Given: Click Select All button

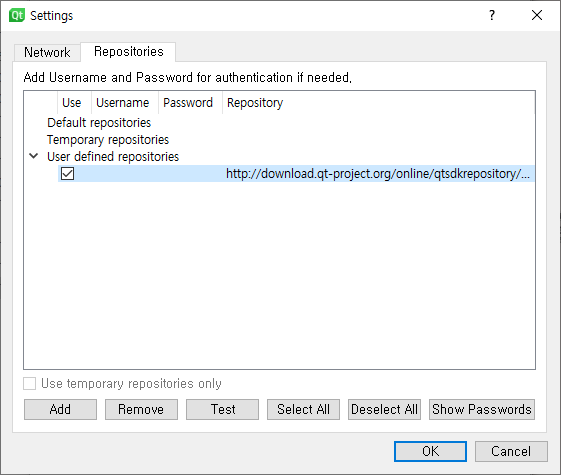Looking at the screenshot, I should pos(303,409).
